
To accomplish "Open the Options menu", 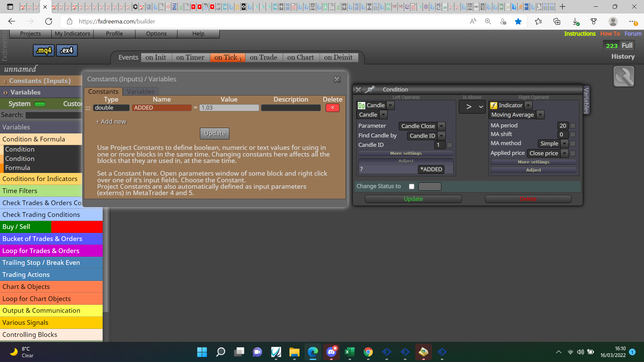I will tap(156, 34).
